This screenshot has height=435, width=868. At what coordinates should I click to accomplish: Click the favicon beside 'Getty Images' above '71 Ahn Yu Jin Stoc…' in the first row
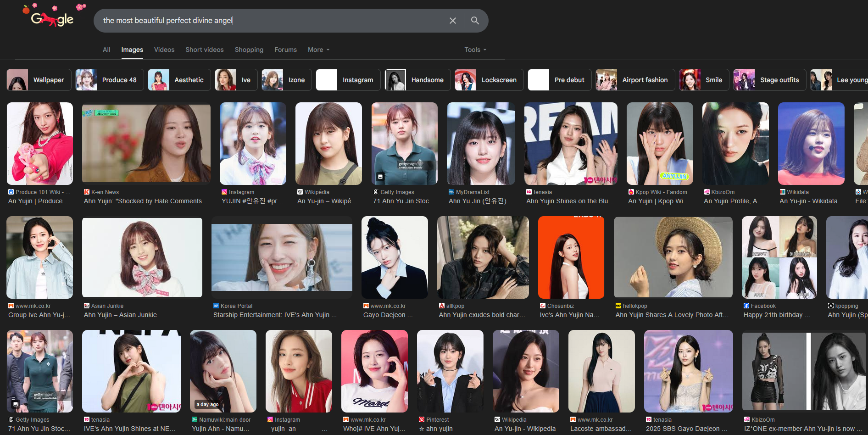pyautogui.click(x=376, y=192)
